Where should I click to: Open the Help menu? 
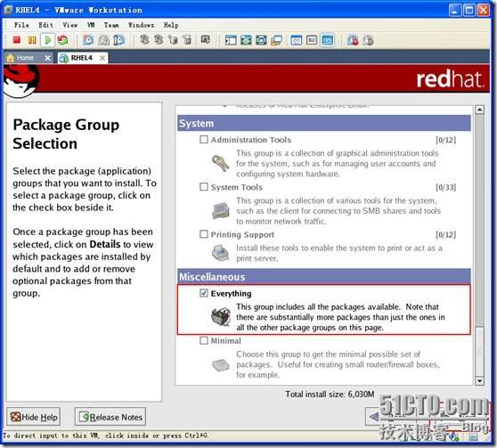click(x=171, y=25)
